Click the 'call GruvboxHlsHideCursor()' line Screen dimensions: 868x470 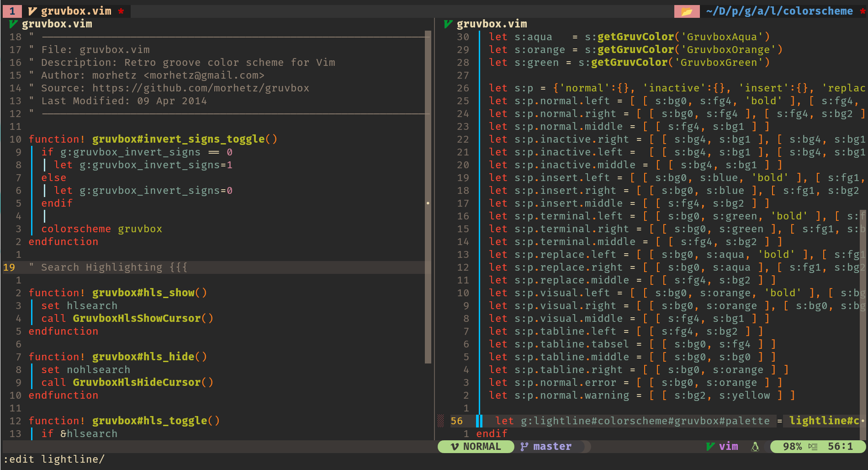[127, 382]
